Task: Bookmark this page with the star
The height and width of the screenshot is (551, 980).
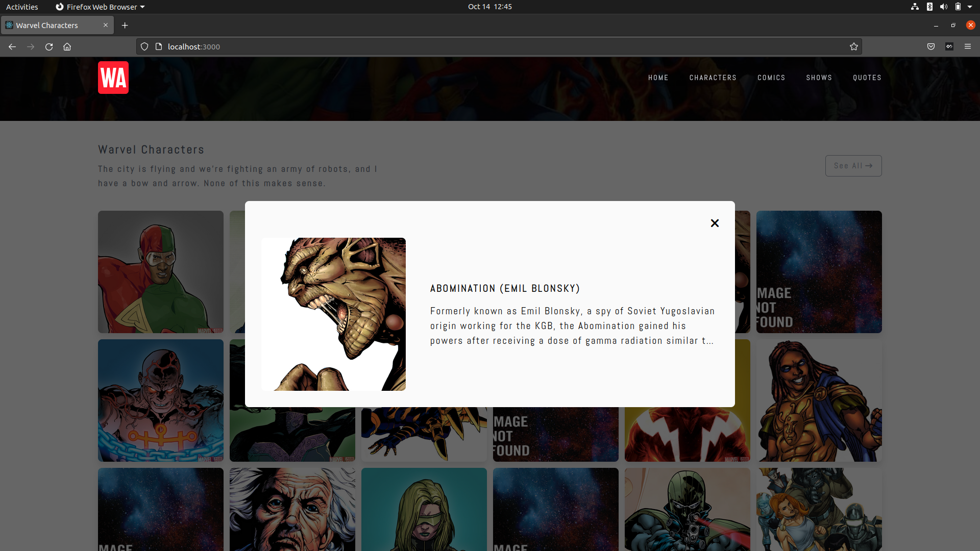Action: point(853,46)
